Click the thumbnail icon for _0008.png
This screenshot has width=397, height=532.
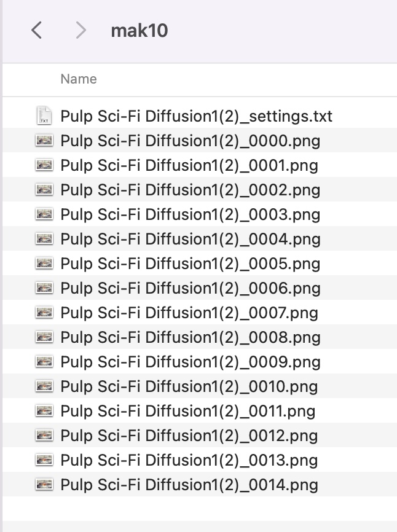(44, 337)
